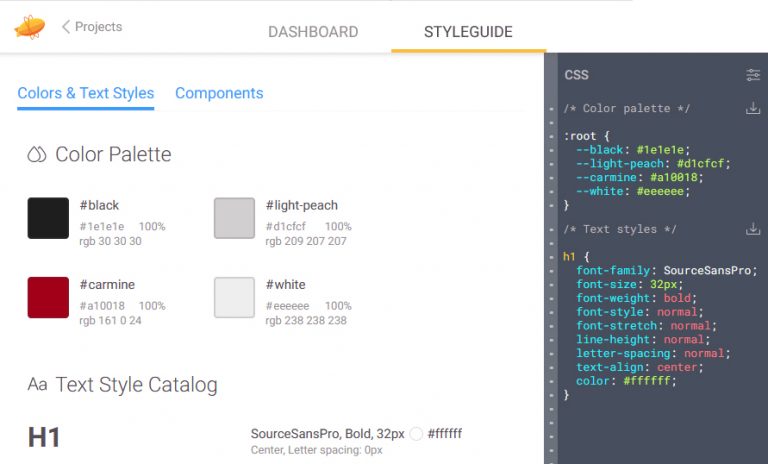Click the text-align: center code line

[x=640, y=367]
